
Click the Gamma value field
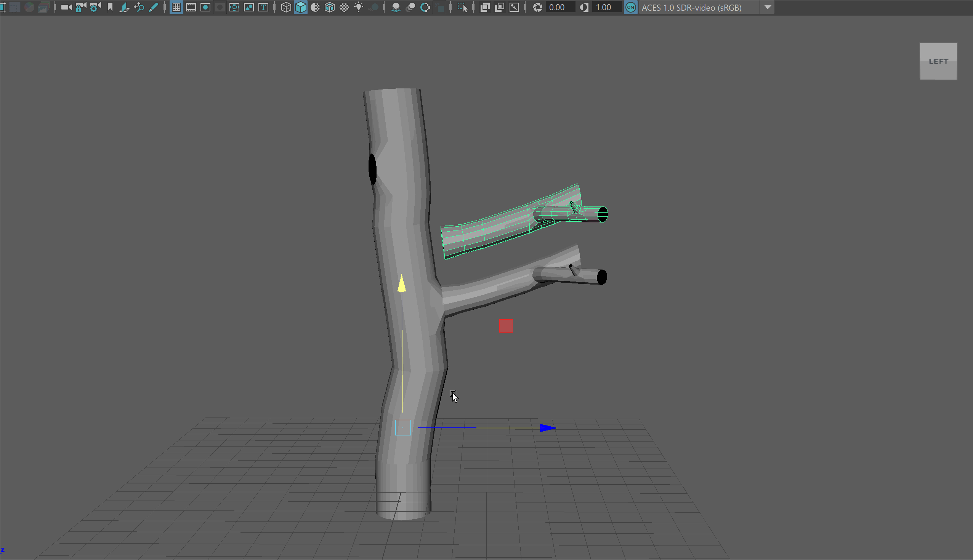click(606, 7)
